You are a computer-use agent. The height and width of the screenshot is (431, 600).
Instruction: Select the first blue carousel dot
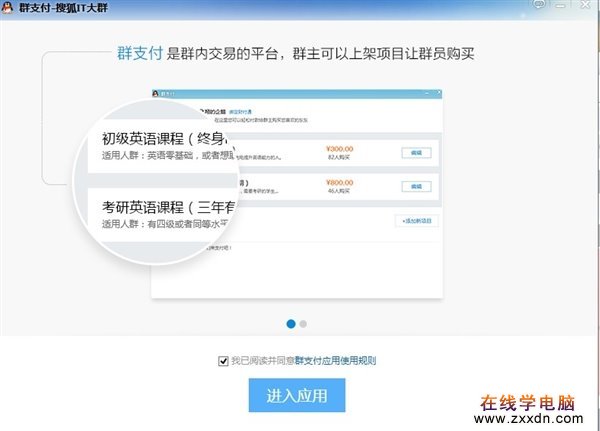291,324
